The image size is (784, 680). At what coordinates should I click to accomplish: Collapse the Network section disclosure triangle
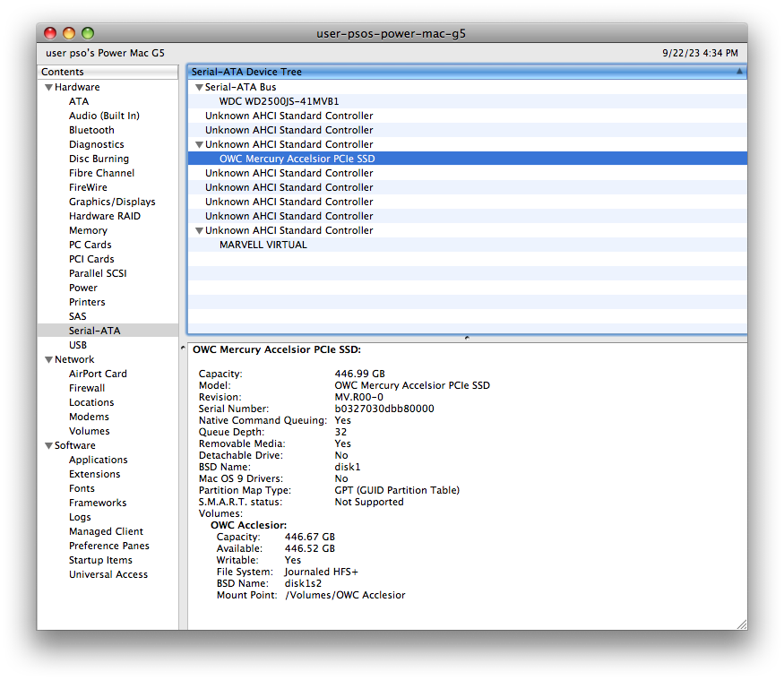[x=47, y=358]
